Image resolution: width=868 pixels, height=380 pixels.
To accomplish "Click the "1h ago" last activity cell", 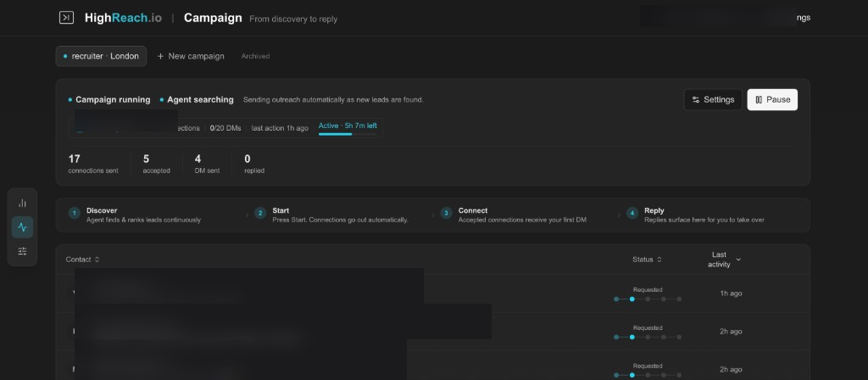I will (x=731, y=293).
